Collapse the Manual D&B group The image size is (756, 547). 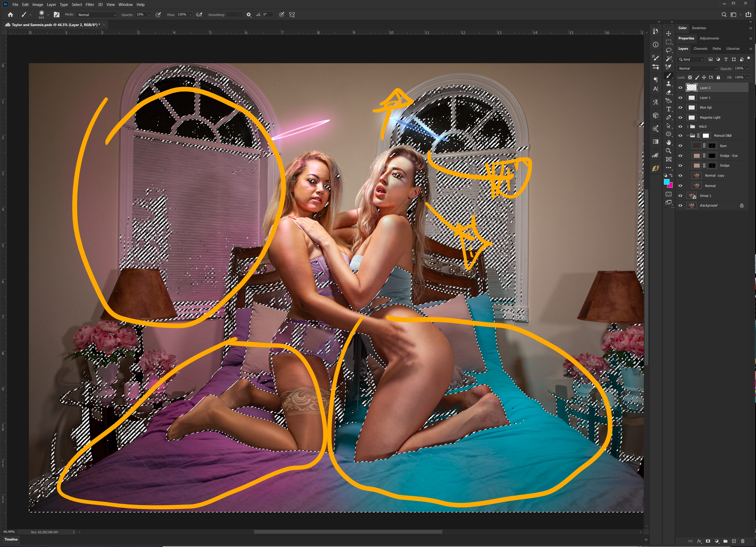tap(687, 136)
